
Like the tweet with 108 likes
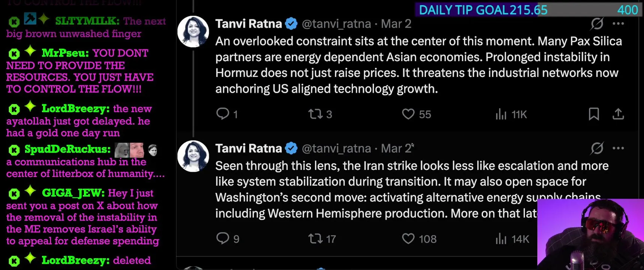408,238
